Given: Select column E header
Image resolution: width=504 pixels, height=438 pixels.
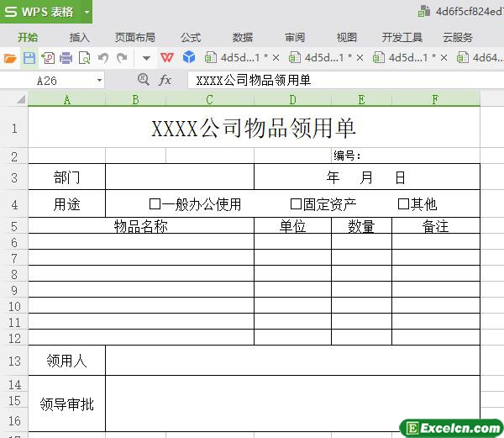Looking at the screenshot, I should click(361, 100).
